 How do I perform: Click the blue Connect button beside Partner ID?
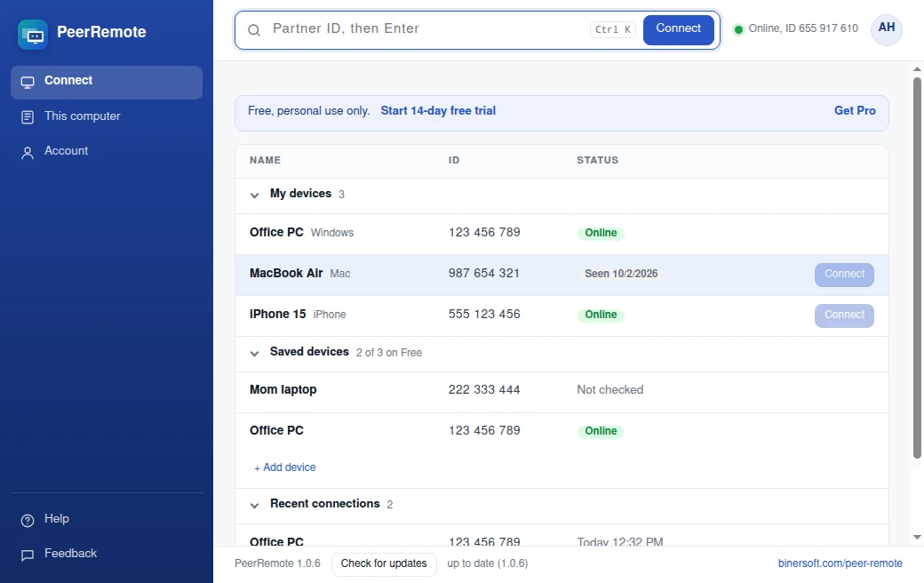pos(678,29)
